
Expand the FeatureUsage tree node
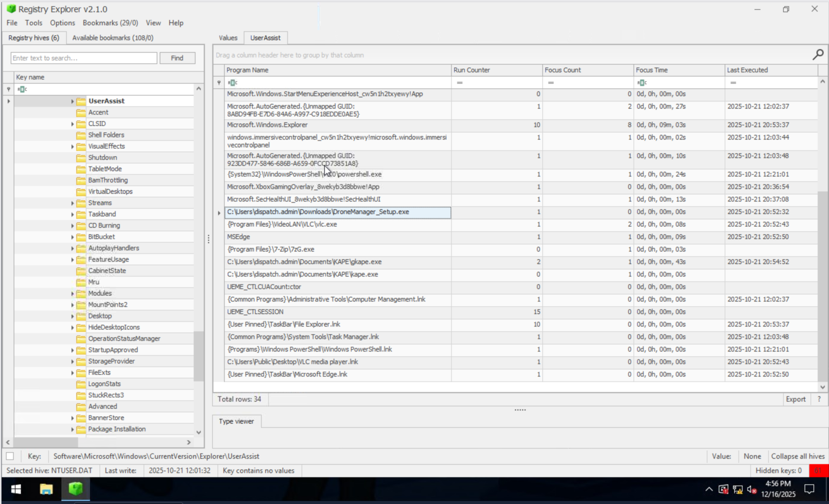click(72, 260)
